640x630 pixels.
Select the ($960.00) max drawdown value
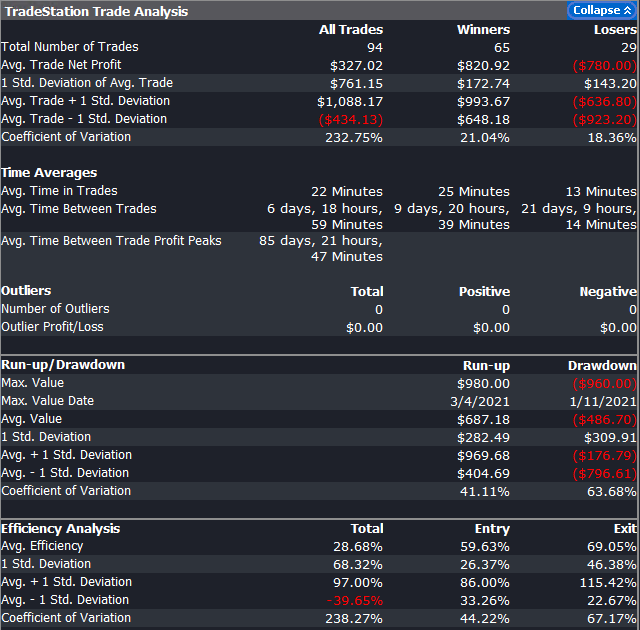[x=604, y=384]
